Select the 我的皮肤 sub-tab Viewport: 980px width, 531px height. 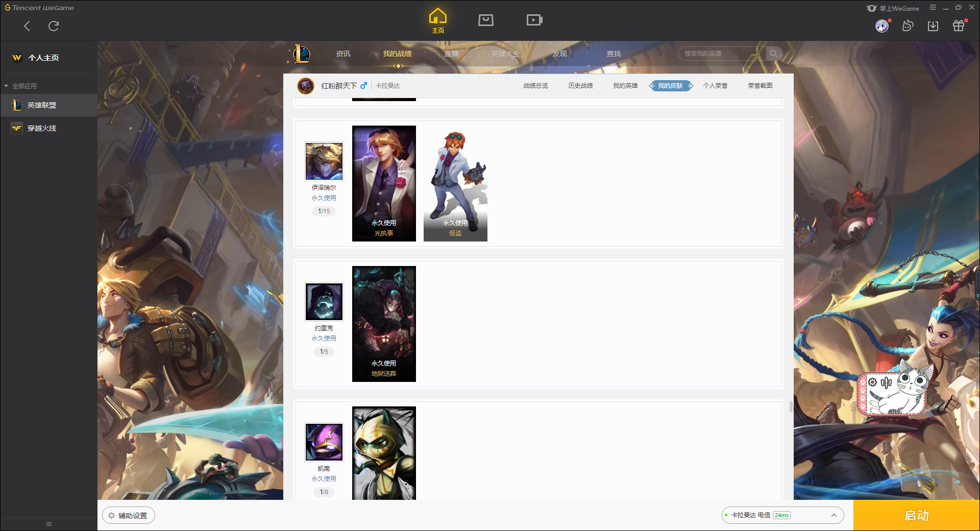click(x=671, y=86)
